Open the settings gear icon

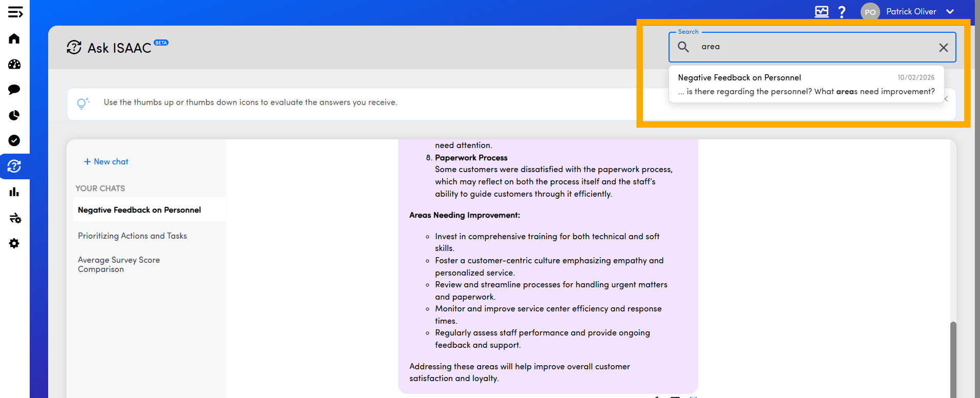coord(14,243)
